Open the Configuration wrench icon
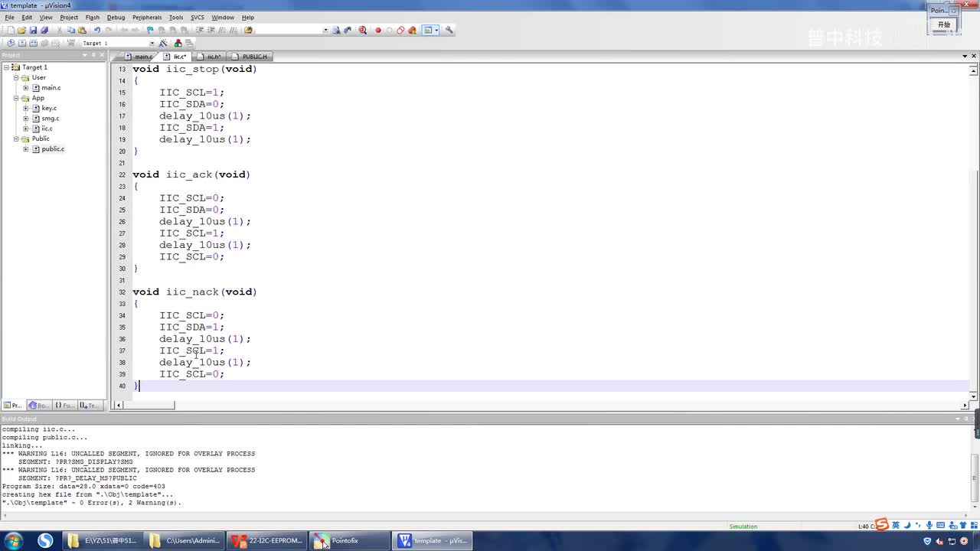The height and width of the screenshot is (551, 980). coord(449,31)
